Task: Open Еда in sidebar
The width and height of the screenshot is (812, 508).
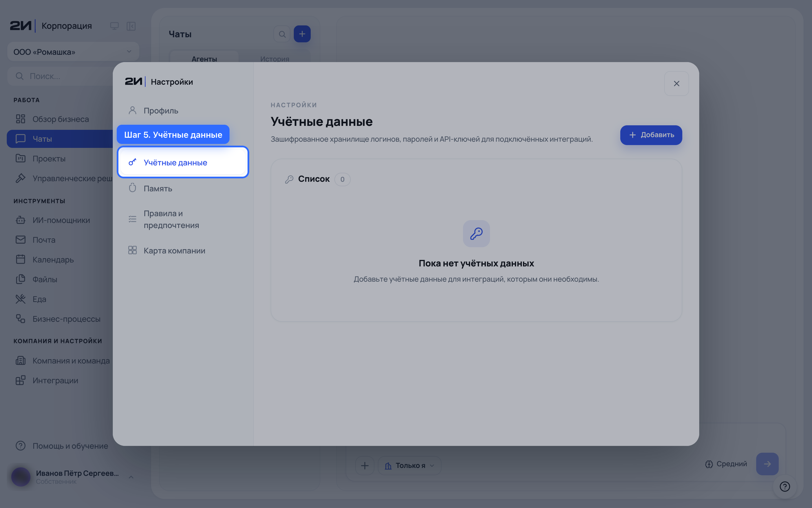Action: click(x=60, y=299)
